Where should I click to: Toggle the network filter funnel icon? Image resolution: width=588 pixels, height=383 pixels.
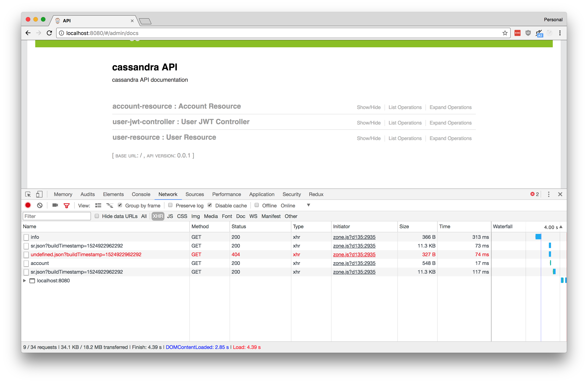67,206
